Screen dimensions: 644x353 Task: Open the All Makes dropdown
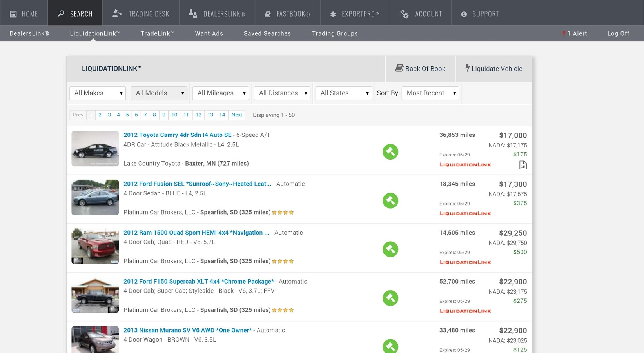point(98,93)
